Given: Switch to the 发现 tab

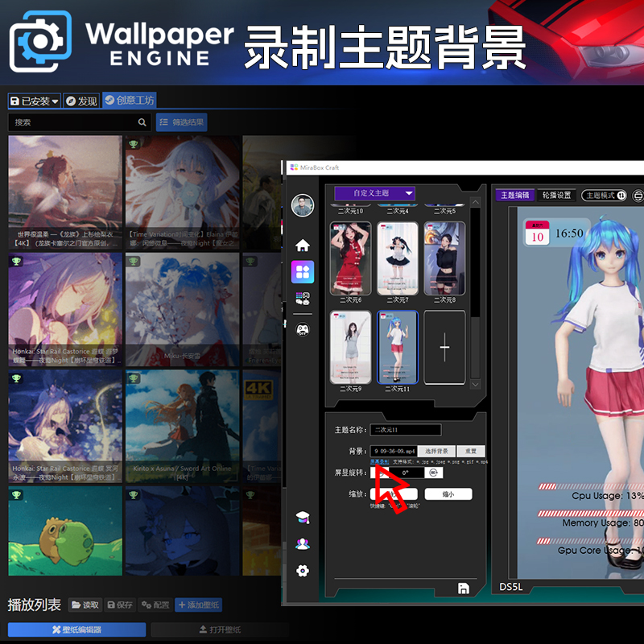Looking at the screenshot, I should point(81,101).
